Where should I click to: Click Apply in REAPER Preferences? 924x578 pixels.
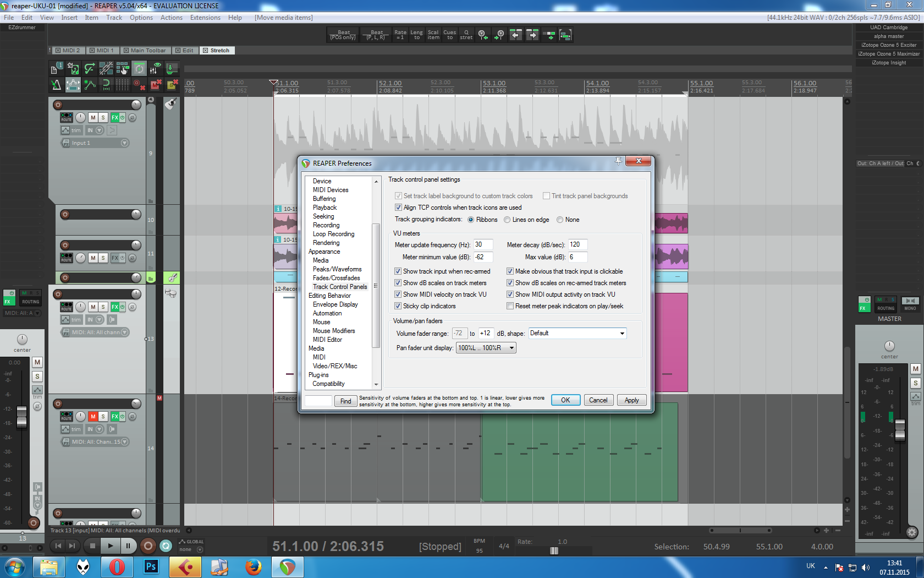tap(631, 400)
